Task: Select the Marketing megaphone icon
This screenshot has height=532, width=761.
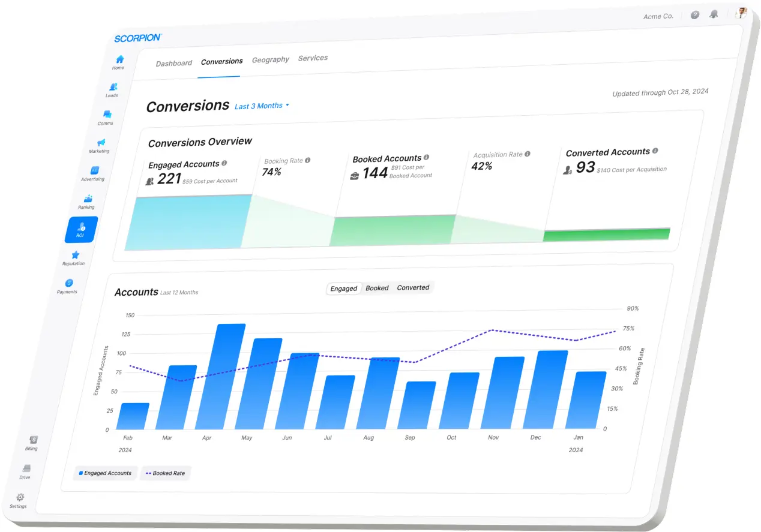Action: pyautogui.click(x=101, y=143)
